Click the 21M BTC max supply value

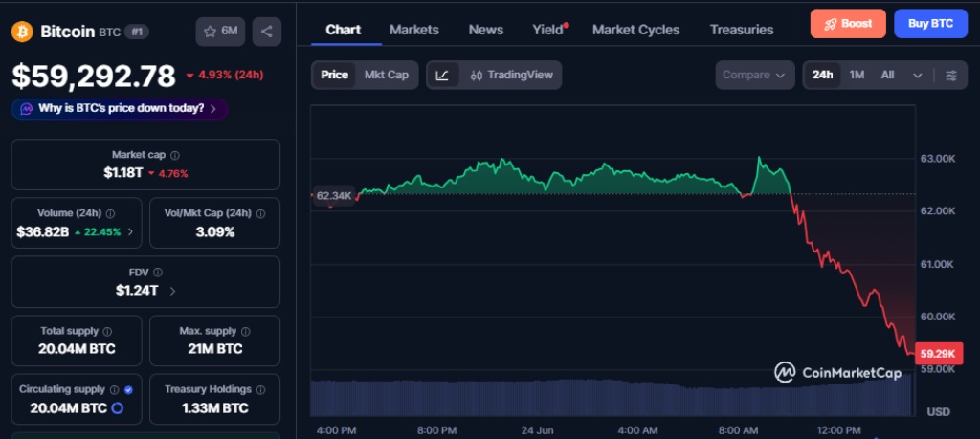click(x=214, y=349)
